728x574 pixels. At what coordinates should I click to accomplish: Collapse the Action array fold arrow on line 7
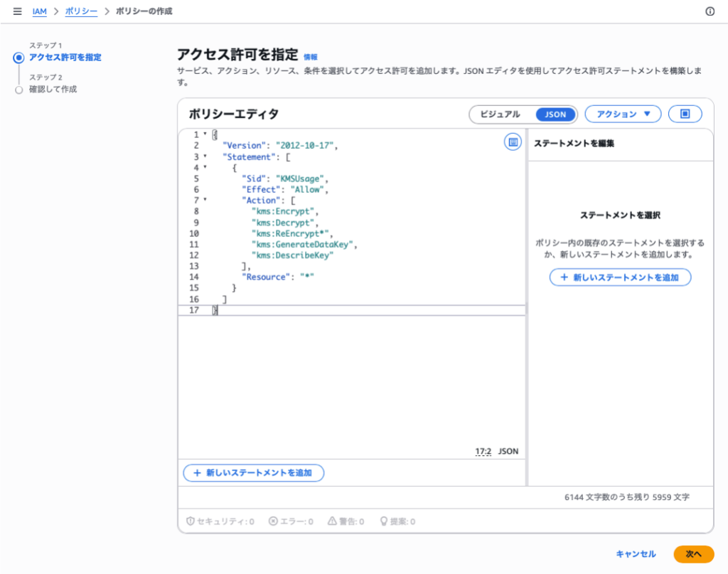click(x=205, y=200)
